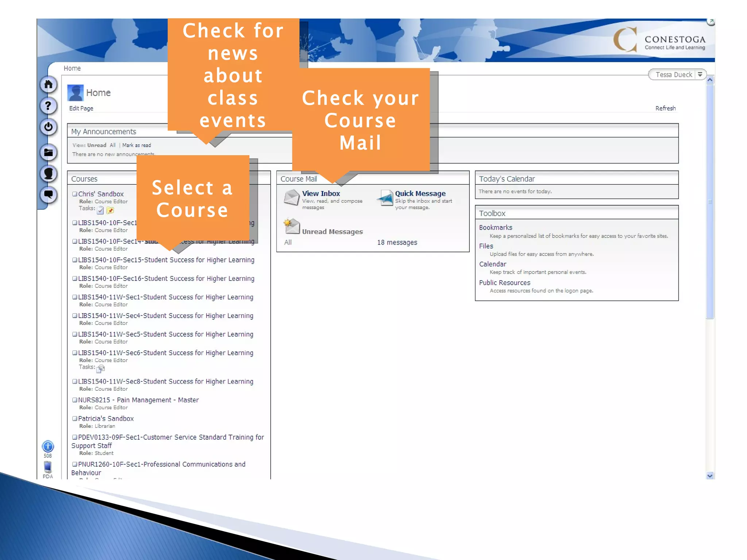Click Chris' Sandbox checkmark task icon

tap(100, 210)
